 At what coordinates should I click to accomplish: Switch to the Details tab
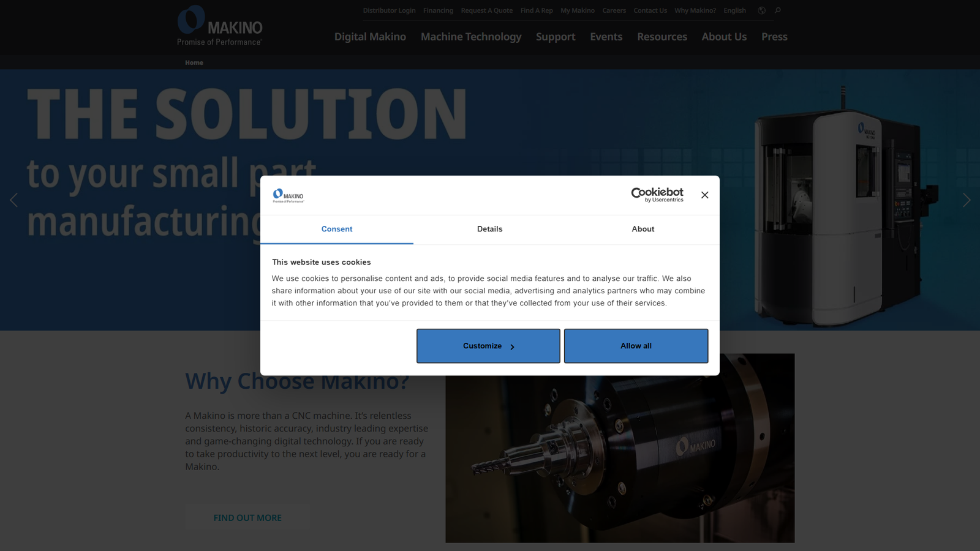(x=489, y=229)
